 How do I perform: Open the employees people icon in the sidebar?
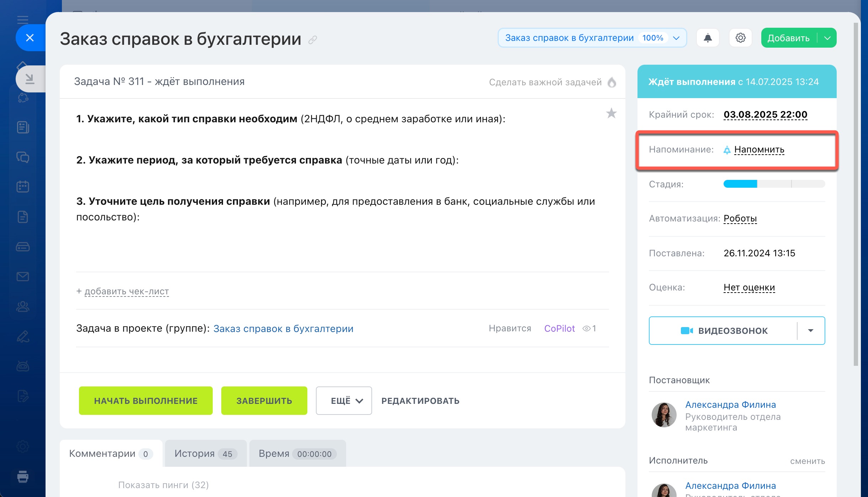[x=23, y=306]
